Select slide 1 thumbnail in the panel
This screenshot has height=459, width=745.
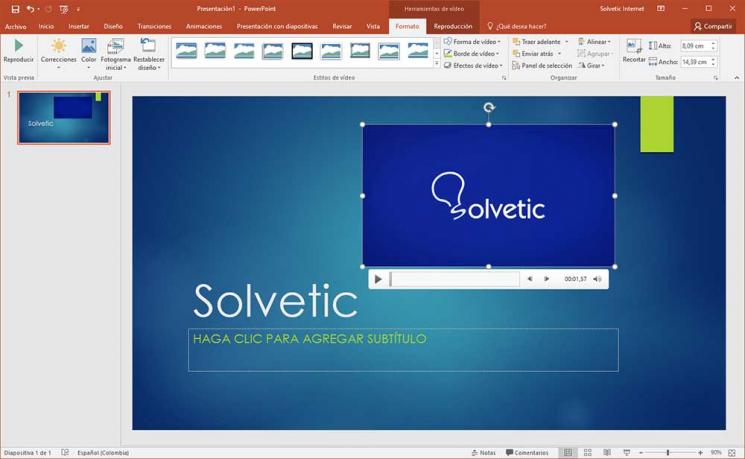click(x=64, y=117)
